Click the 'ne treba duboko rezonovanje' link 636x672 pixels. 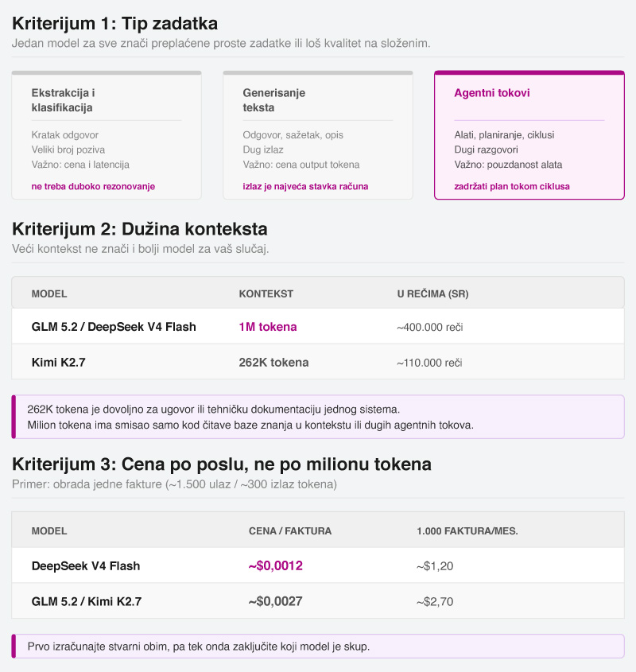click(x=93, y=186)
